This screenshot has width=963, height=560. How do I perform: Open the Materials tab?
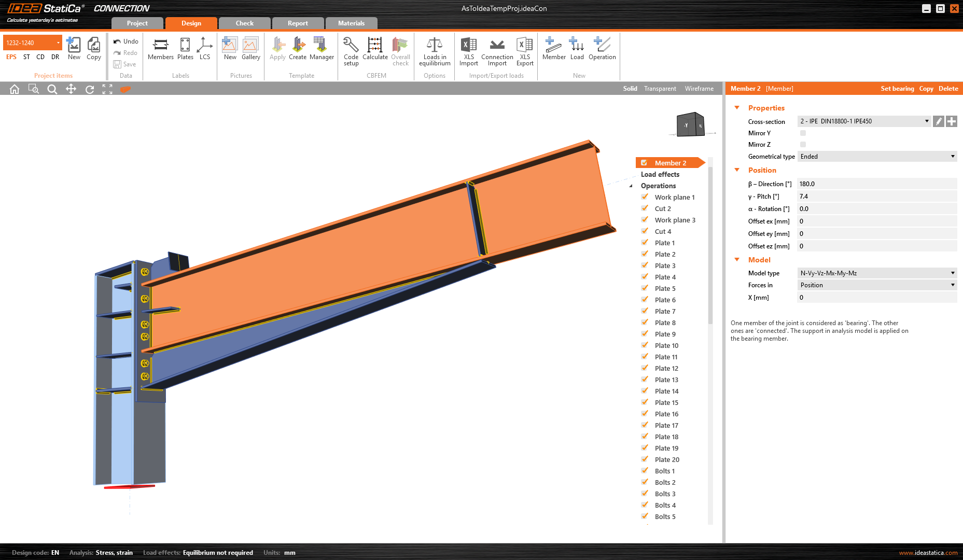point(351,23)
